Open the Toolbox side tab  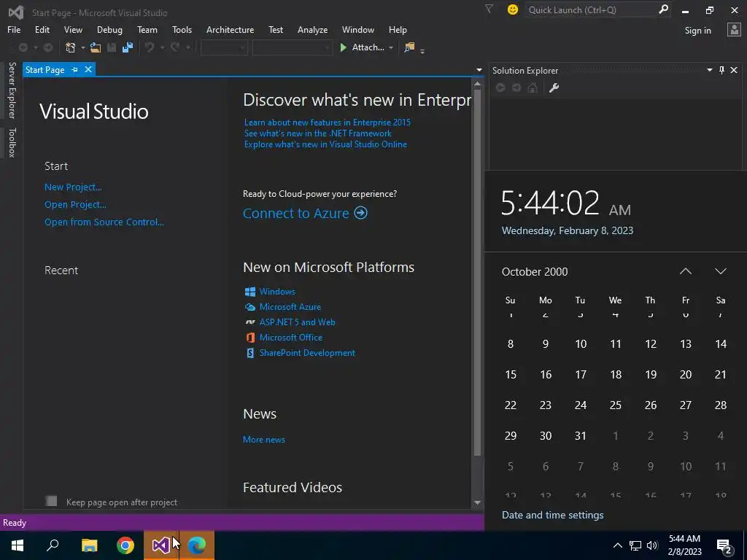[12, 142]
